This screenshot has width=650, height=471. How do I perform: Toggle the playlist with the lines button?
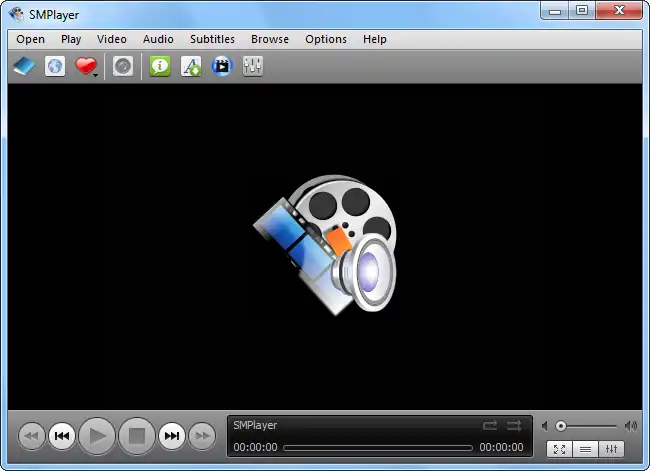tap(585, 449)
